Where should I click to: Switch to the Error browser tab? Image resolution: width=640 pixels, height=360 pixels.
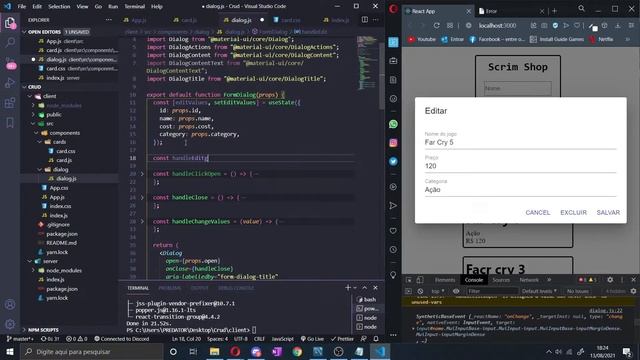[510, 11]
